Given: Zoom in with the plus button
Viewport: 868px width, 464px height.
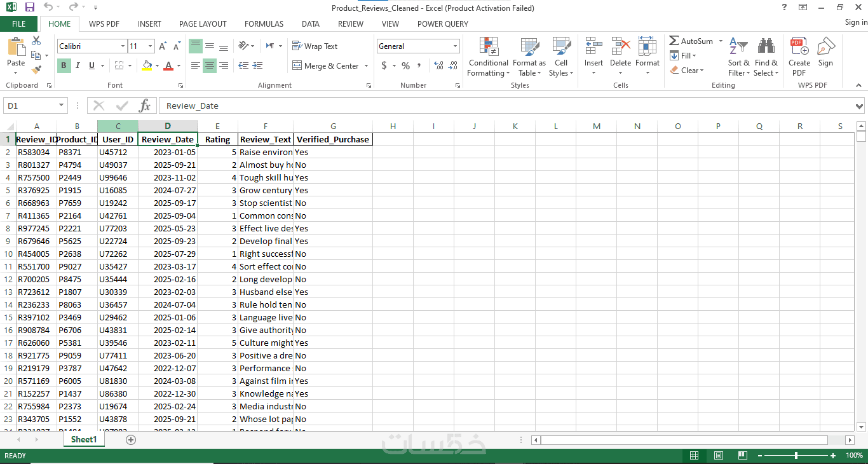Looking at the screenshot, I should coord(833,456).
